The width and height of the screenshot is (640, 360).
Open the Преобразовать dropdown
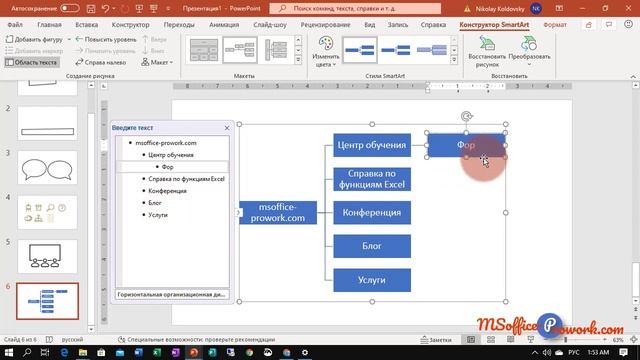529,52
